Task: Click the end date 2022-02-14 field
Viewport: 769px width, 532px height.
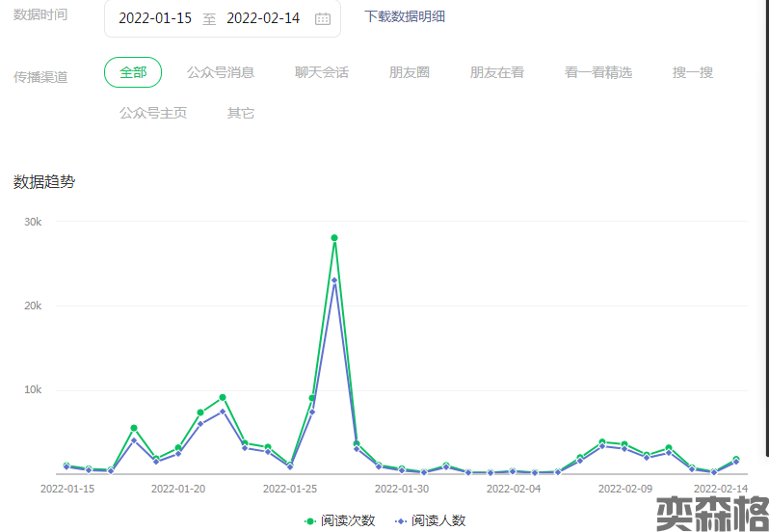Action: click(262, 18)
